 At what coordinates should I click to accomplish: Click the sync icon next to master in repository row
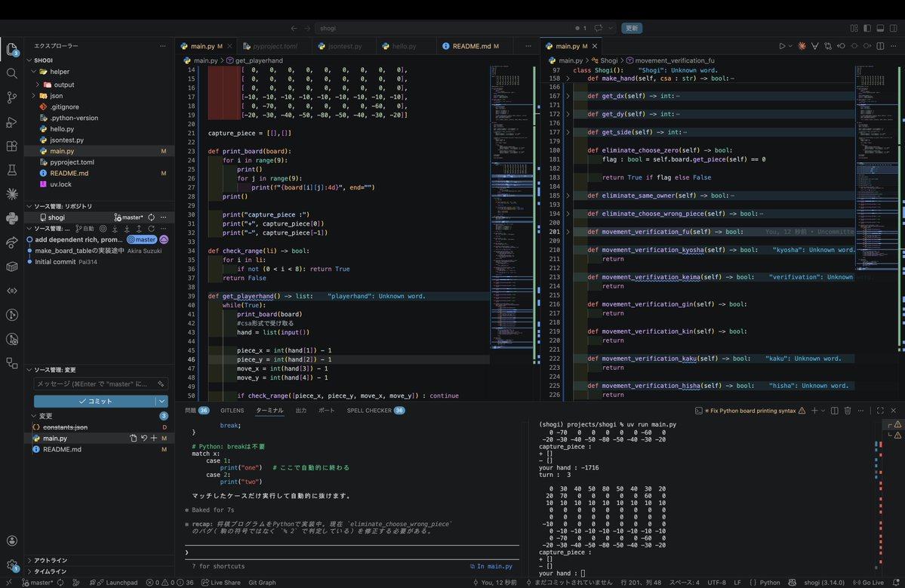(x=151, y=217)
